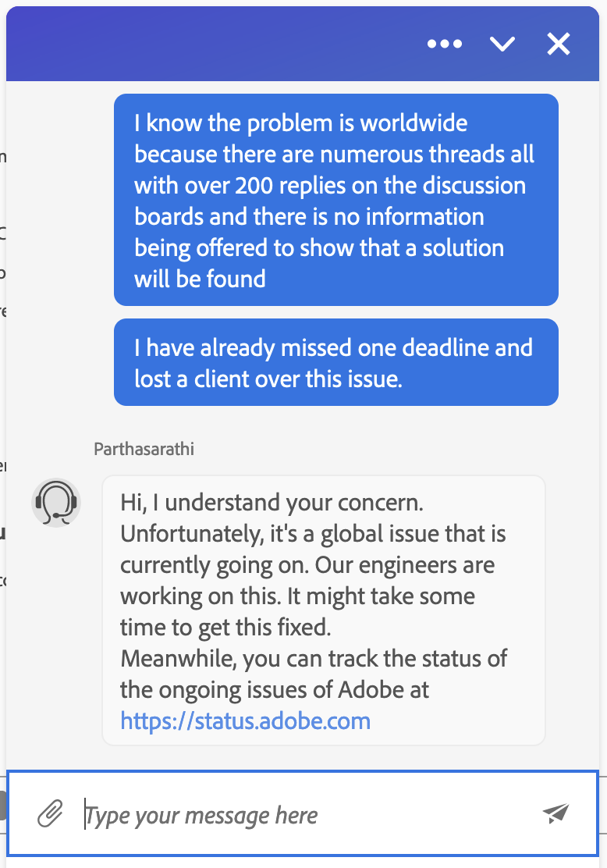Open the status.adobe.com link
This screenshot has width=607, height=868.
[x=245, y=720]
